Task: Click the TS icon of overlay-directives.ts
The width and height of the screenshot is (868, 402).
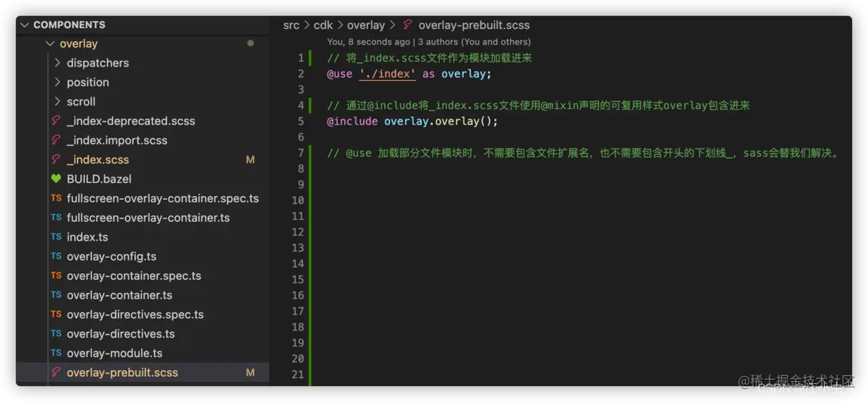Action: click(x=56, y=334)
